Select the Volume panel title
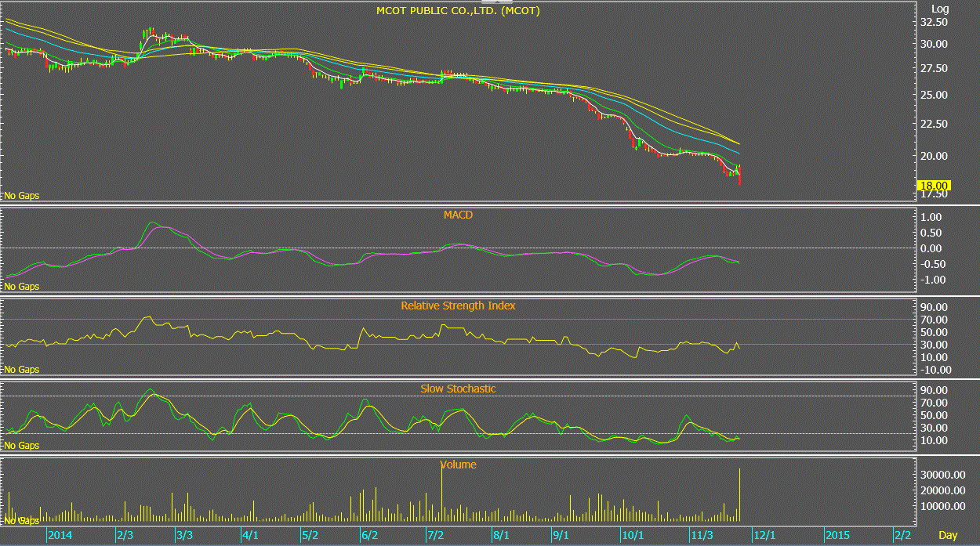The width and height of the screenshot is (980, 546). [458, 465]
